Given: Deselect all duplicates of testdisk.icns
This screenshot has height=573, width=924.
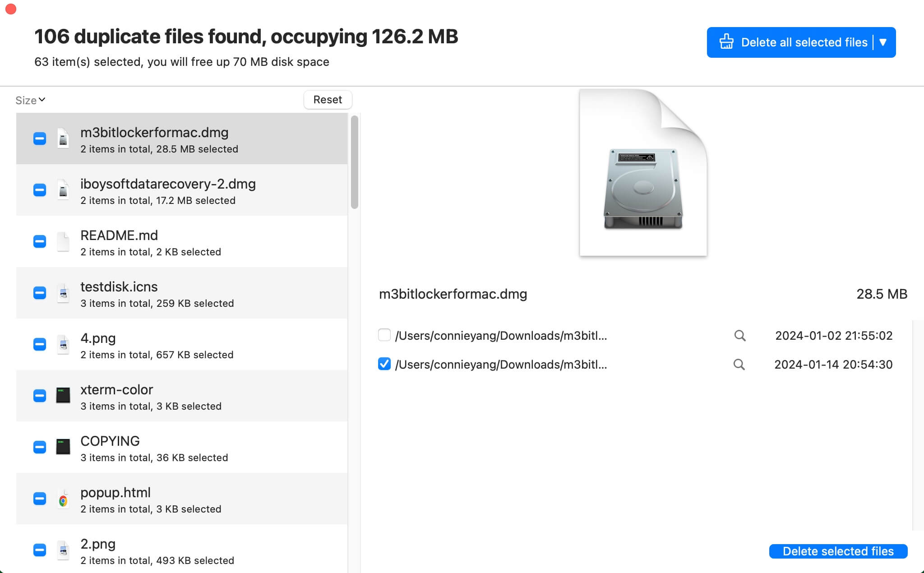Looking at the screenshot, I should pyautogui.click(x=39, y=293).
